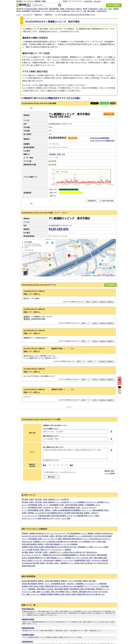
Task: Open エンタープライズサービスを利用できます link
Action: [102, 140]
